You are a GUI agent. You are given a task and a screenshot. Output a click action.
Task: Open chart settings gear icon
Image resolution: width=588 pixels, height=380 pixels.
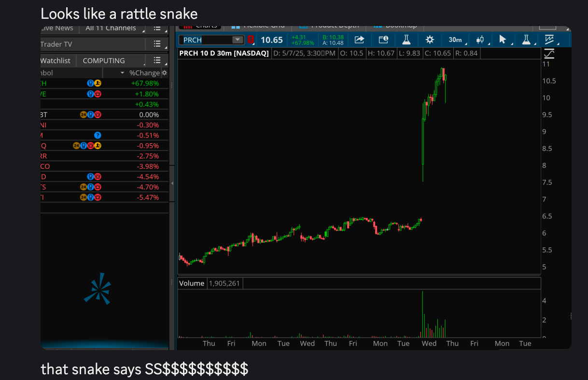[430, 40]
